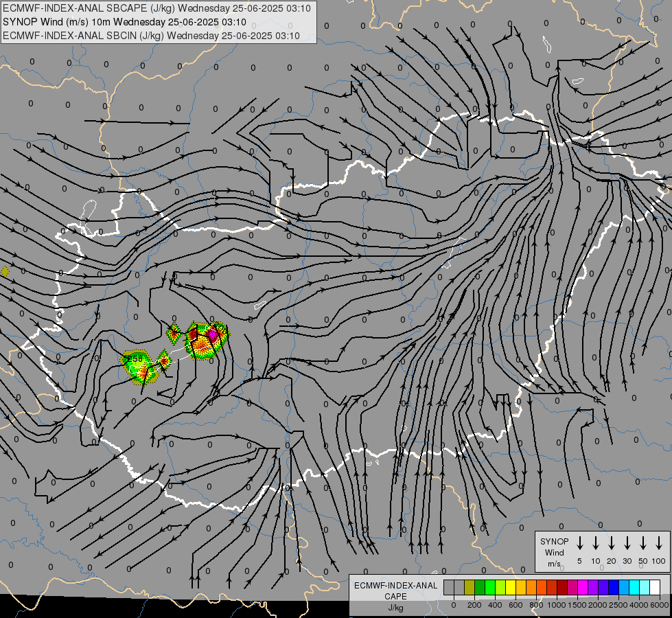Click the 100 value in the wind legend

pos(659,561)
